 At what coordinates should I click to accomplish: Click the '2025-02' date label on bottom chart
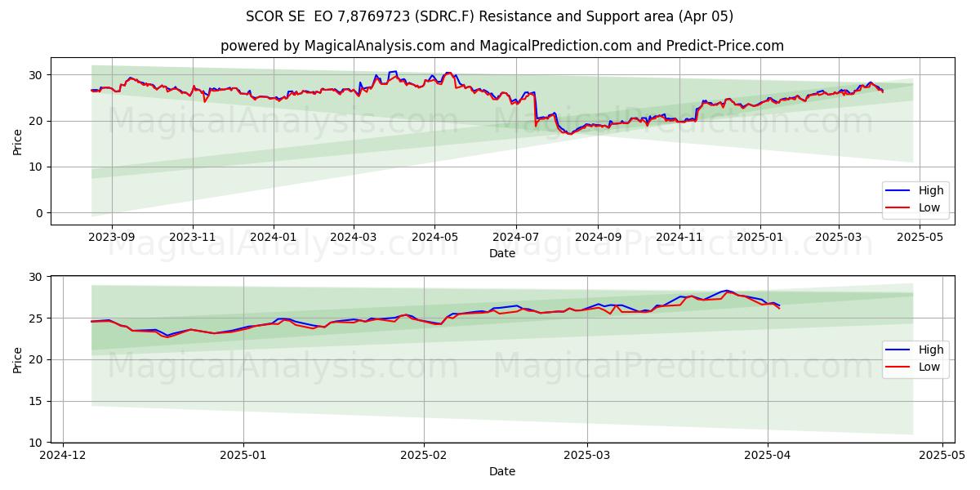tap(424, 455)
